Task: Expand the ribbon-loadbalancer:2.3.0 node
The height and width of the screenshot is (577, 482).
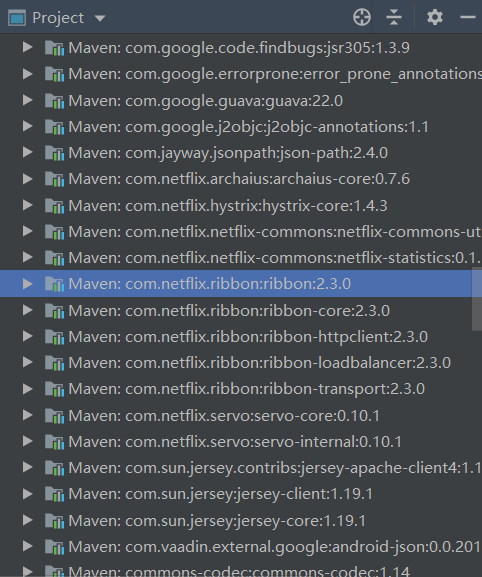Action: (x=28, y=362)
